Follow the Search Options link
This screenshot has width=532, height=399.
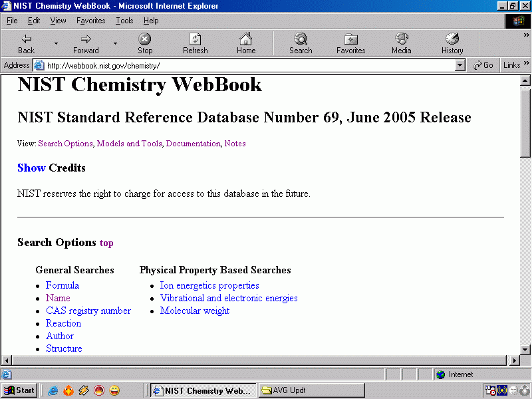[x=65, y=144]
